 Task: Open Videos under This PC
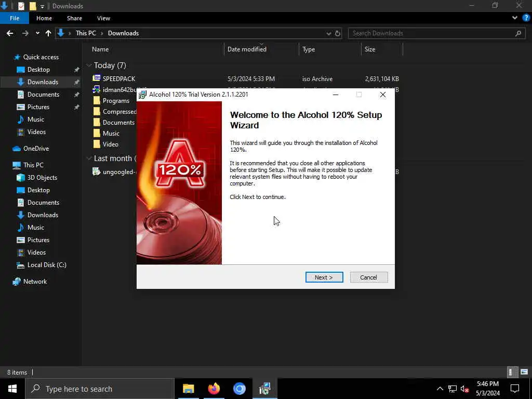(36, 252)
